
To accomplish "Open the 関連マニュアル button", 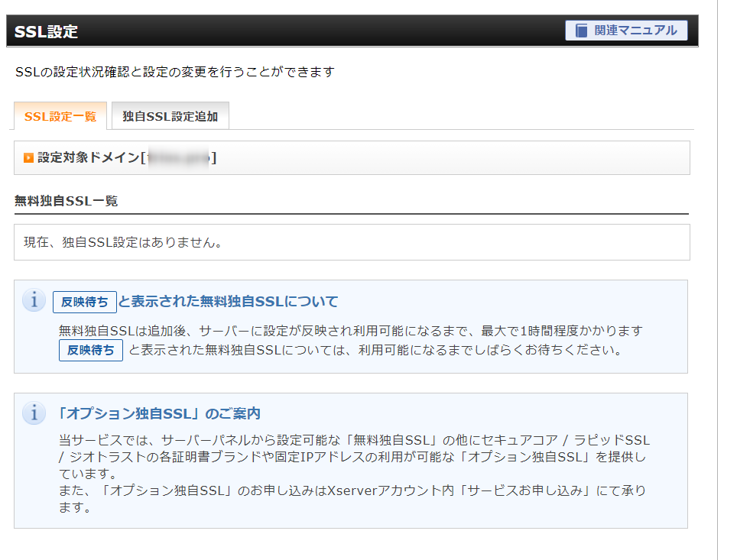I will [x=625, y=31].
